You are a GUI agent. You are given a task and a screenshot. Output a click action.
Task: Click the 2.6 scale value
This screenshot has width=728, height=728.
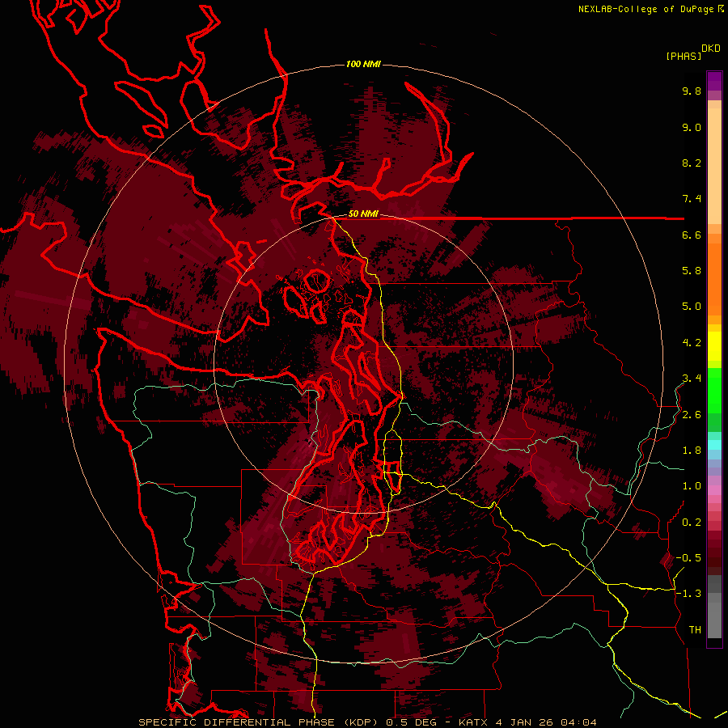click(x=692, y=415)
